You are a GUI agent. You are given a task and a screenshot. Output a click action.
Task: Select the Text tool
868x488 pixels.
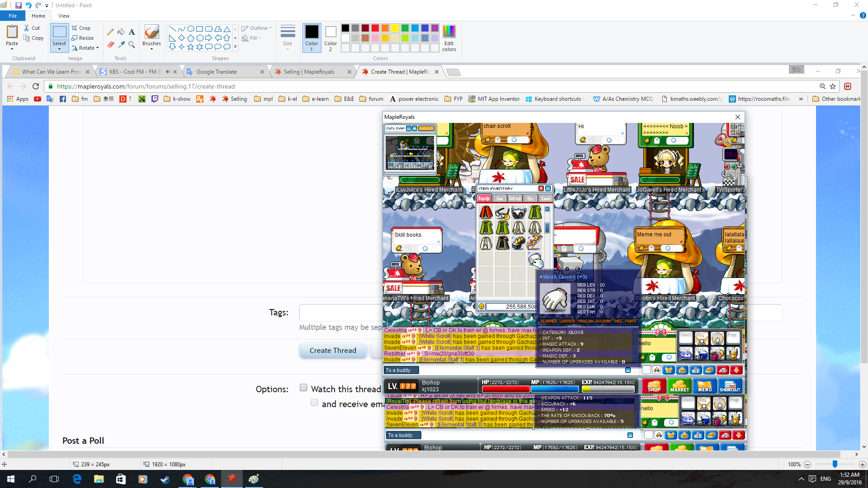click(x=132, y=32)
